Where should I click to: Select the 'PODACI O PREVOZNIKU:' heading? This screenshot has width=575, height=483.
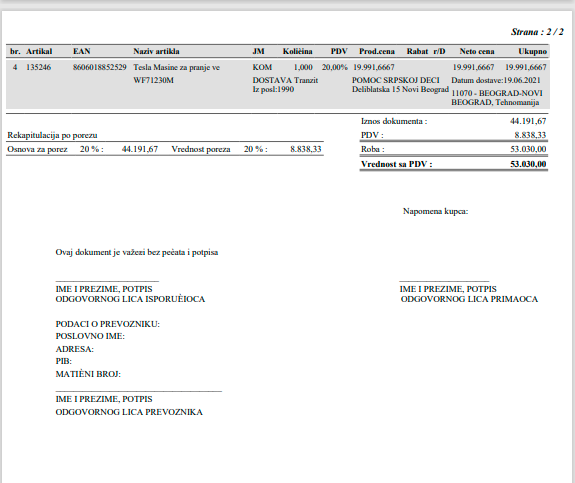(107, 324)
